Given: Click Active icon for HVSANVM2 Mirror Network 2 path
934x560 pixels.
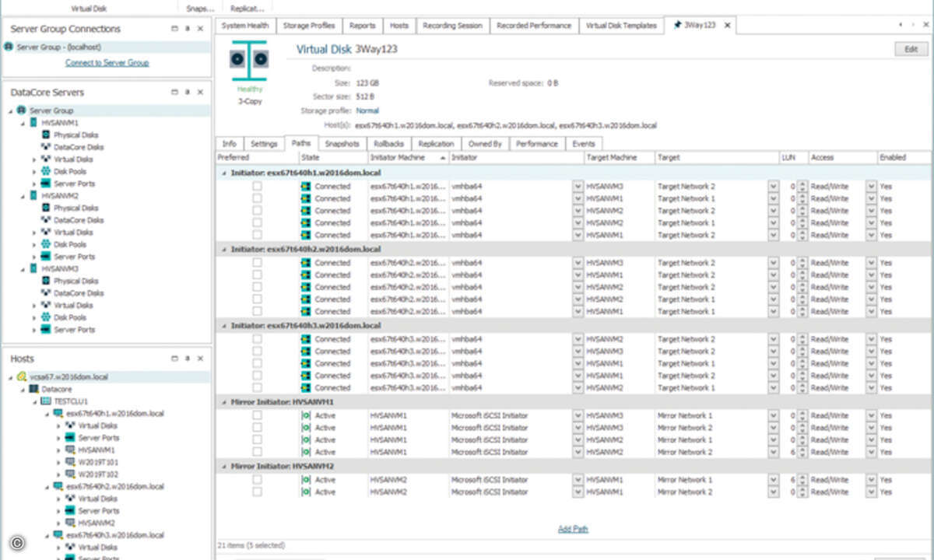Looking at the screenshot, I should (306, 492).
